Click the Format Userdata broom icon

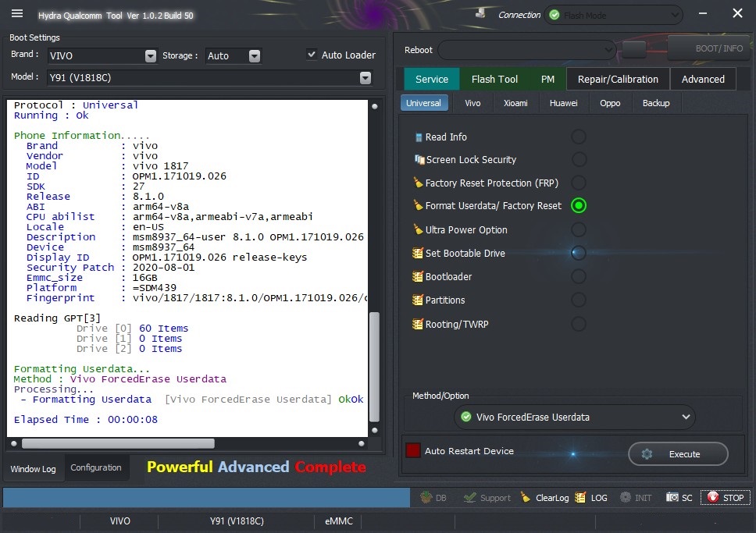(418, 205)
